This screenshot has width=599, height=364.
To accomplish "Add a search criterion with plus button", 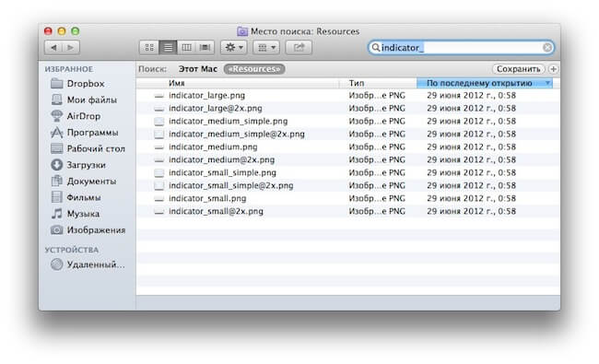I will [553, 69].
